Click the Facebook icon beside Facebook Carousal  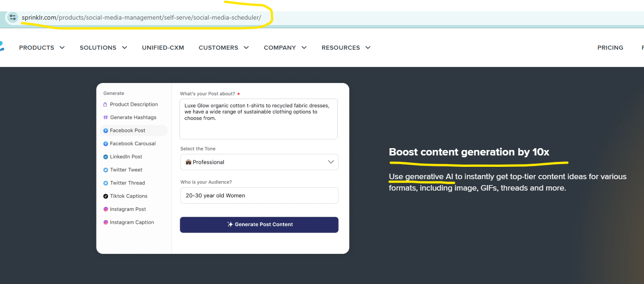coord(106,144)
